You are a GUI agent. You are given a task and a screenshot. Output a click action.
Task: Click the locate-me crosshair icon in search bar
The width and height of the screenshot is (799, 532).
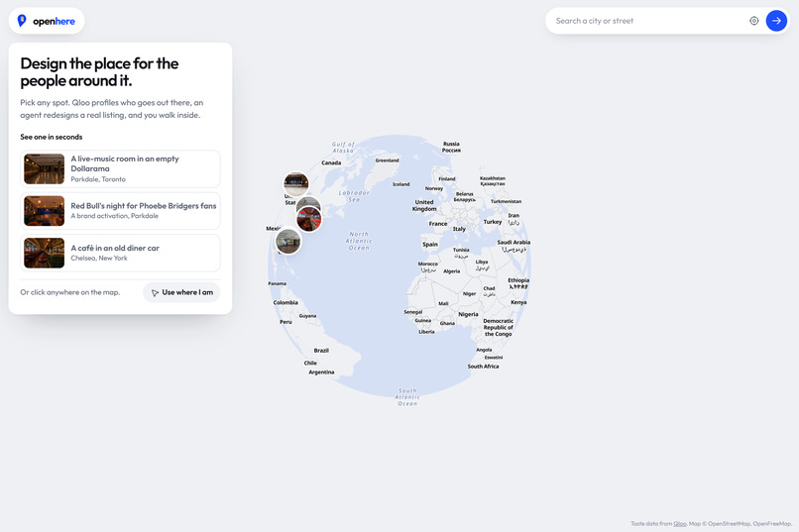pos(753,21)
